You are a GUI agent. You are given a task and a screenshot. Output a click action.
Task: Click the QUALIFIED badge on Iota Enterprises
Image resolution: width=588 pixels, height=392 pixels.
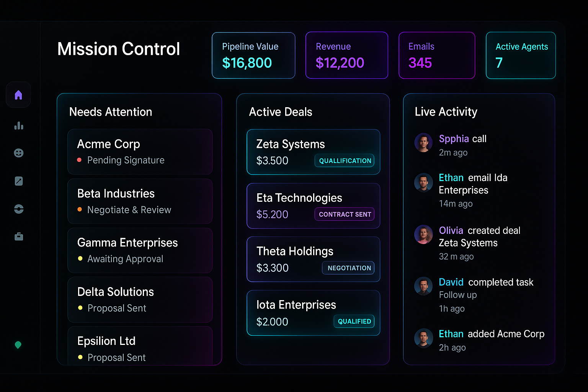[x=354, y=321]
